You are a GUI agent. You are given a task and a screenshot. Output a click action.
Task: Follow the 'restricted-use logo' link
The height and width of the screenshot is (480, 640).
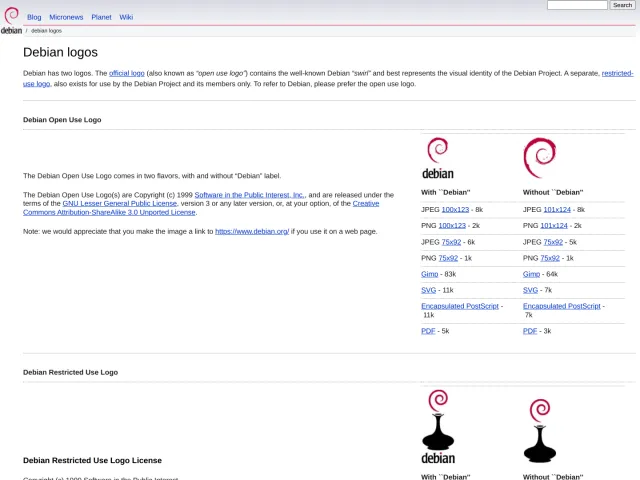pos(618,73)
